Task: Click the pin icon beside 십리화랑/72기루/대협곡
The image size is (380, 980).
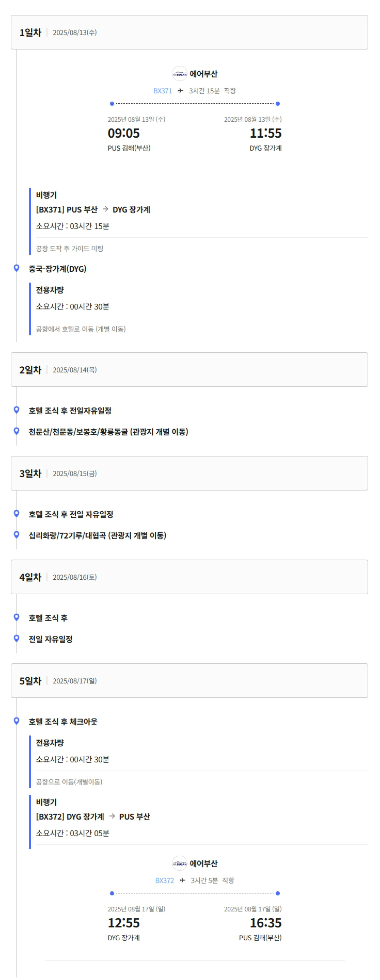Action: pos(17,535)
